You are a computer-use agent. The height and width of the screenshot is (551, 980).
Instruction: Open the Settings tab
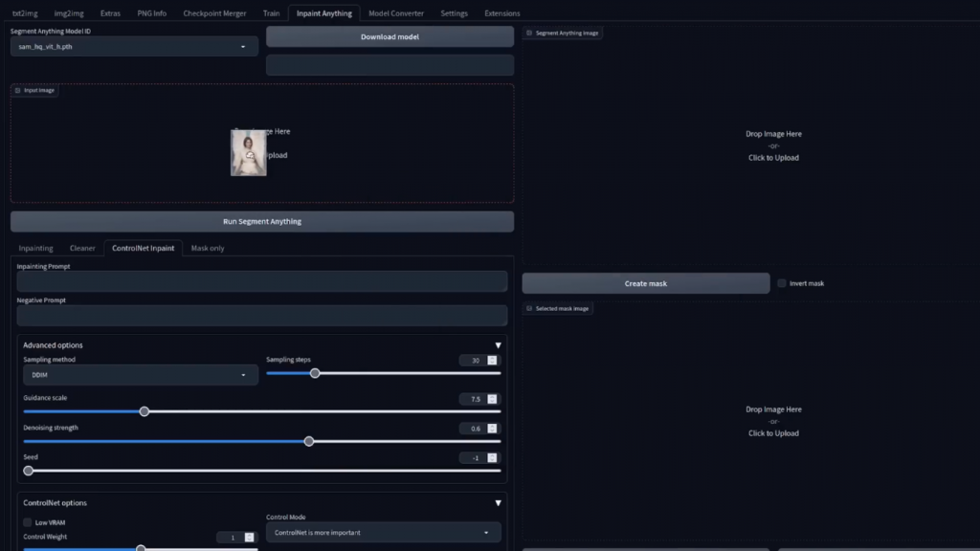(454, 13)
